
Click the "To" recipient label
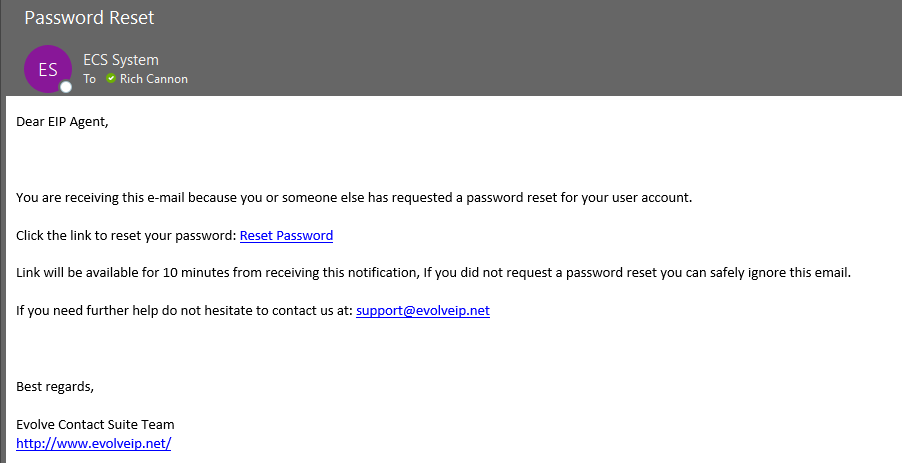pyautogui.click(x=90, y=79)
